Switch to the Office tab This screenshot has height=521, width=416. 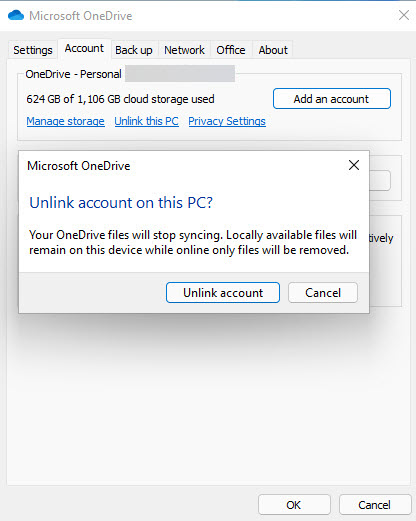tap(231, 50)
